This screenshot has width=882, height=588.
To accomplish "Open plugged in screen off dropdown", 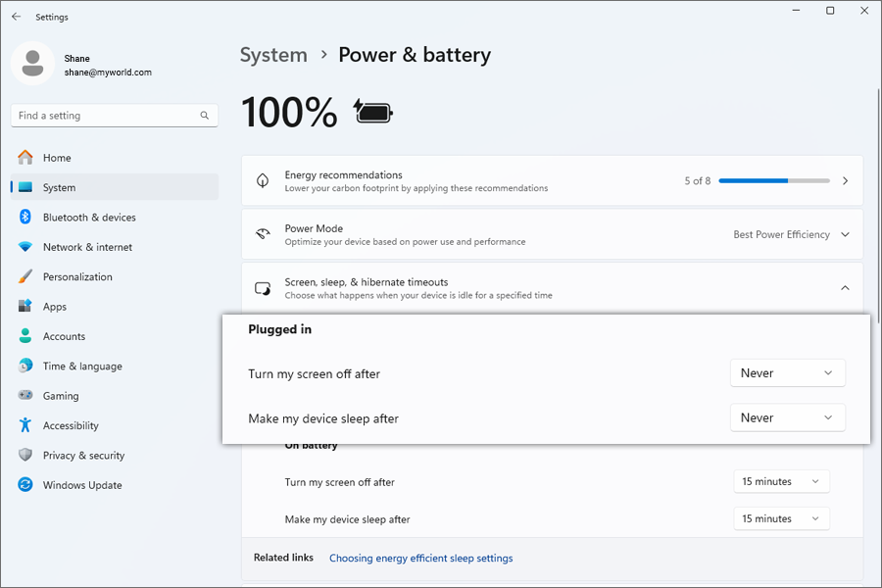I will click(x=787, y=373).
